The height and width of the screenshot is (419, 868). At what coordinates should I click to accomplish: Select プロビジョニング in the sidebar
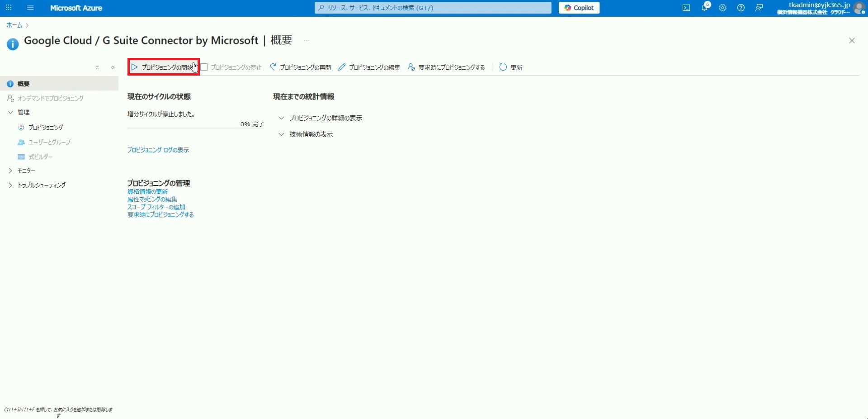point(45,128)
